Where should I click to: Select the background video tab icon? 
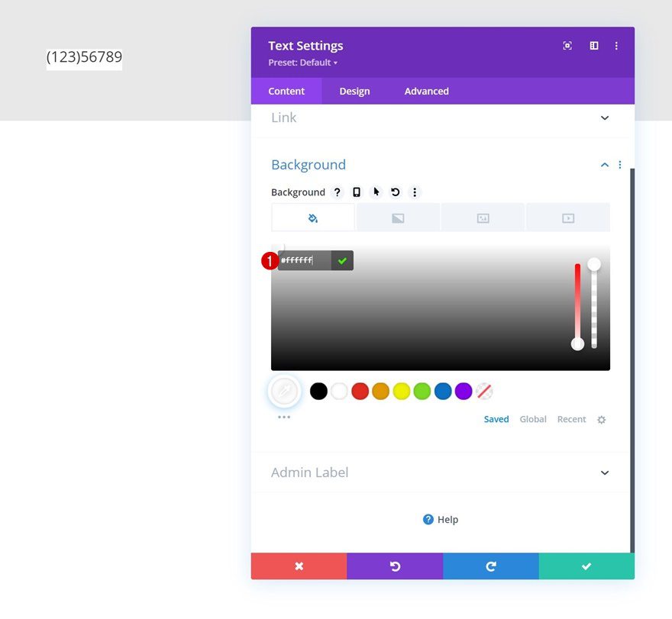click(x=567, y=217)
